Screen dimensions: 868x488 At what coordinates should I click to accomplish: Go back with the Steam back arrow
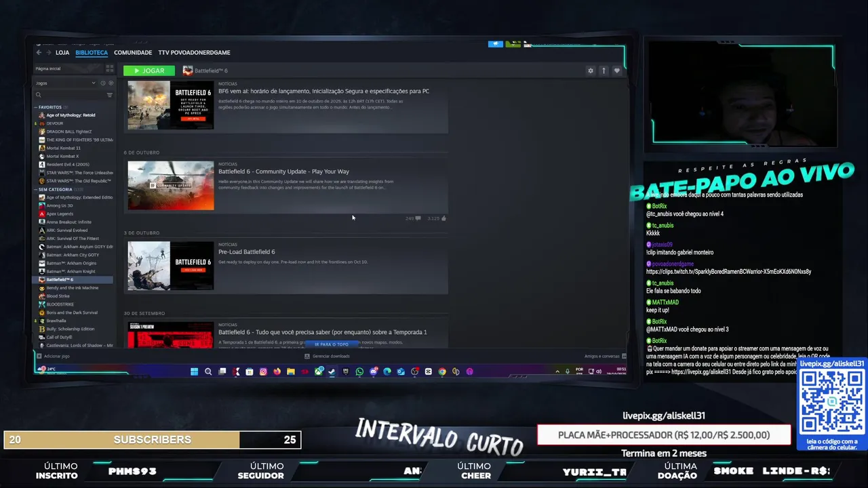tap(39, 52)
